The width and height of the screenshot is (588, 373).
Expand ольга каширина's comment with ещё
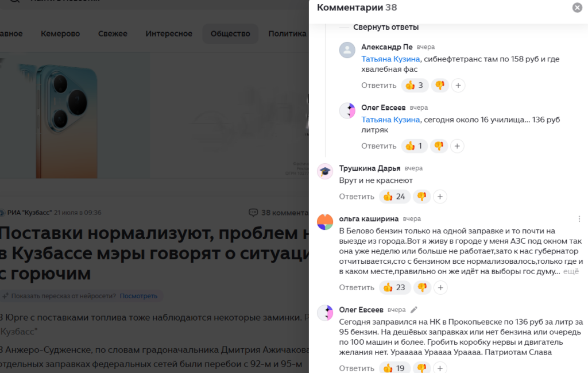click(x=571, y=271)
